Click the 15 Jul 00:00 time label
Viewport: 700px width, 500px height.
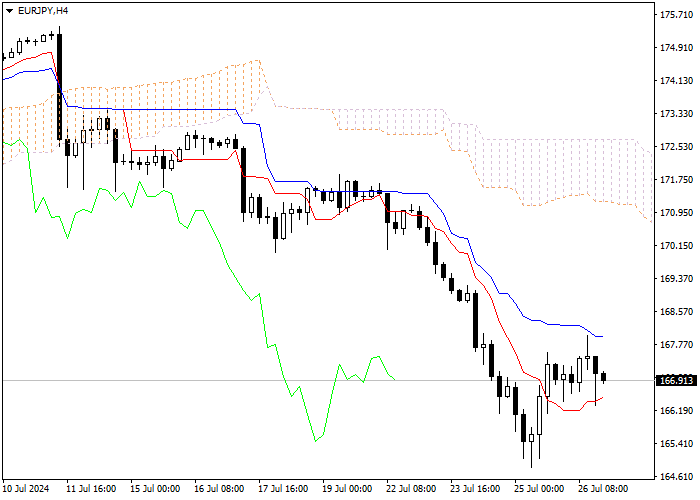[x=155, y=489]
